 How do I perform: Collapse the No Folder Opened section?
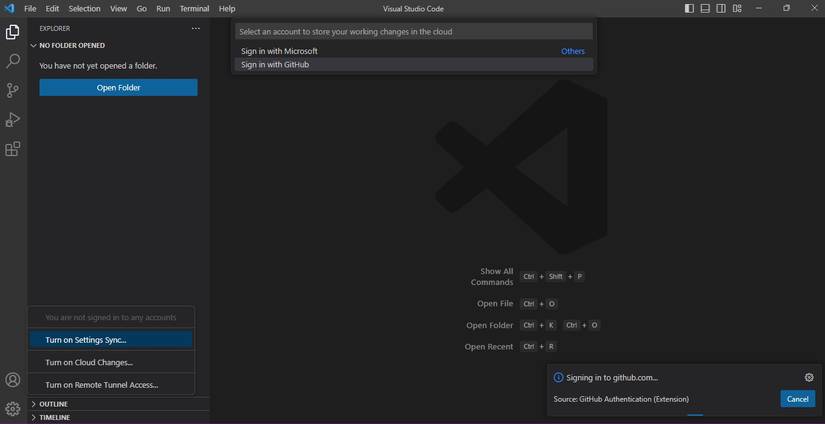point(71,45)
